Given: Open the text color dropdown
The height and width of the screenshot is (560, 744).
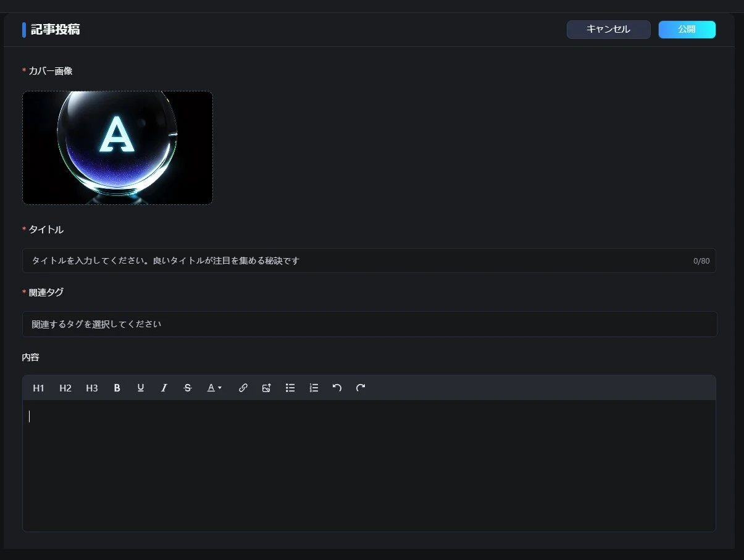Looking at the screenshot, I should click(214, 388).
